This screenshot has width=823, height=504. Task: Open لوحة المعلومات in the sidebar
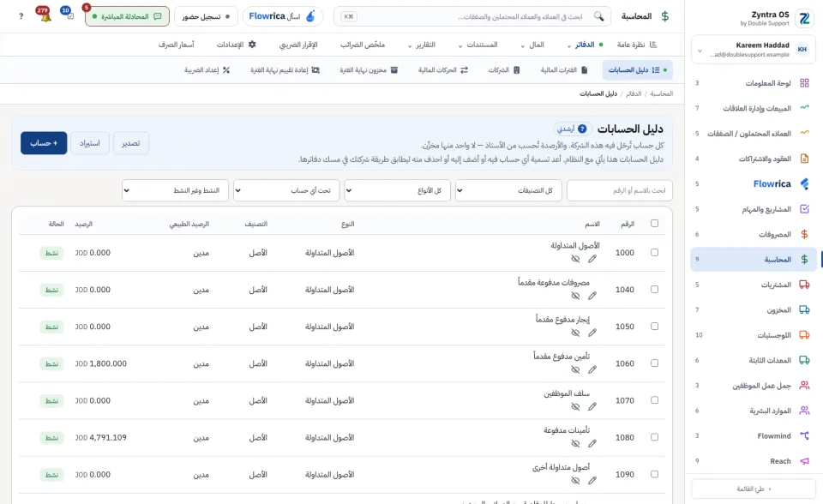(754, 83)
